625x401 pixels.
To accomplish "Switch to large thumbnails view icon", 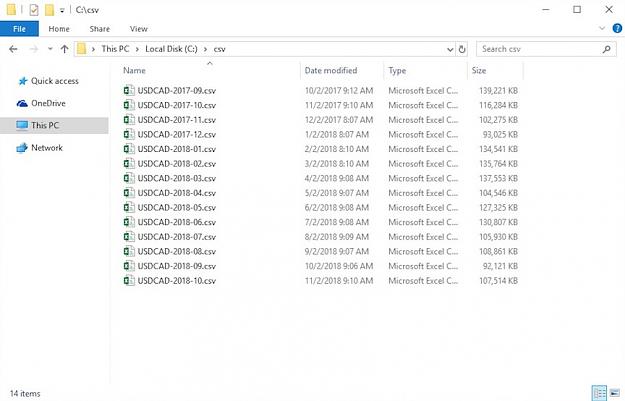I will pyautogui.click(x=615, y=393).
